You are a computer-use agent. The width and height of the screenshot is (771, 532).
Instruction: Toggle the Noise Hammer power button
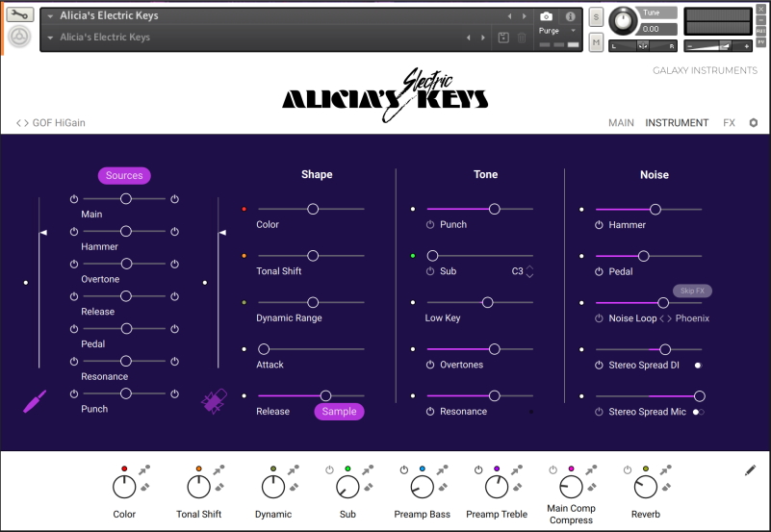coord(599,225)
